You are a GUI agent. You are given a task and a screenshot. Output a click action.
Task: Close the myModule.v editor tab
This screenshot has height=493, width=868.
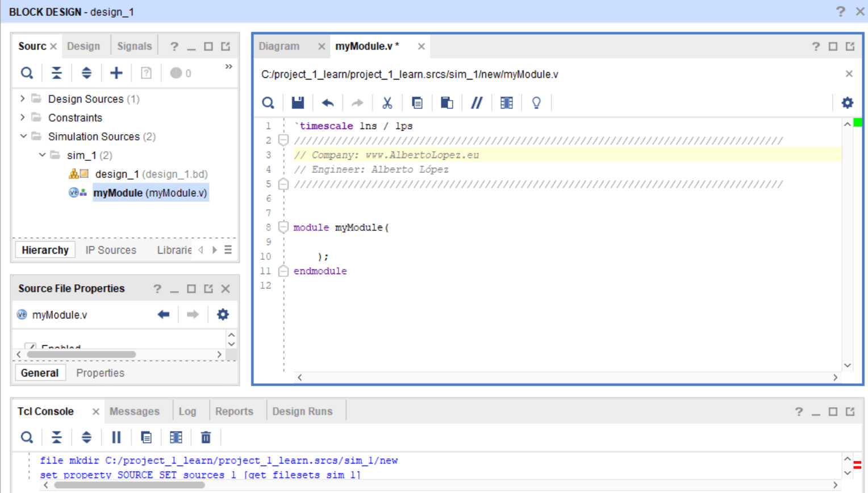tap(421, 47)
